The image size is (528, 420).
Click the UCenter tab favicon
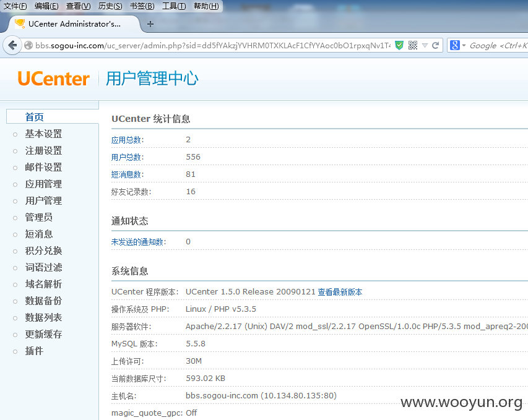[20, 24]
